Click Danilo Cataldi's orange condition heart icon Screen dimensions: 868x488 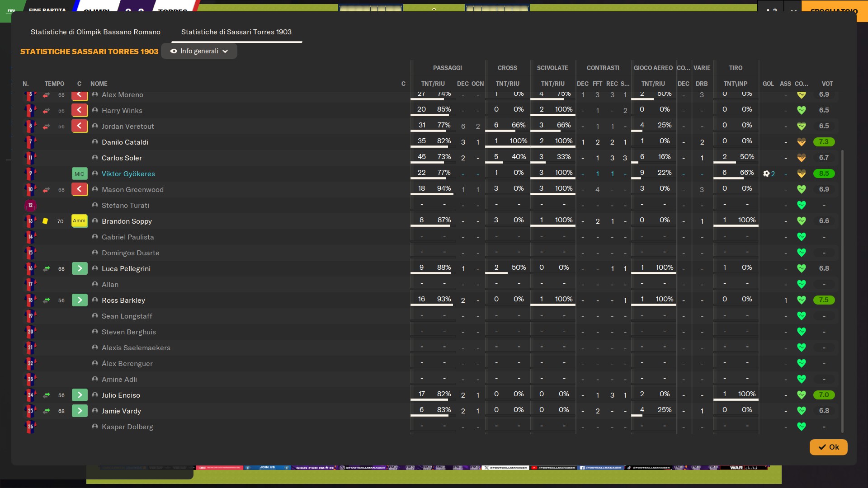801,142
